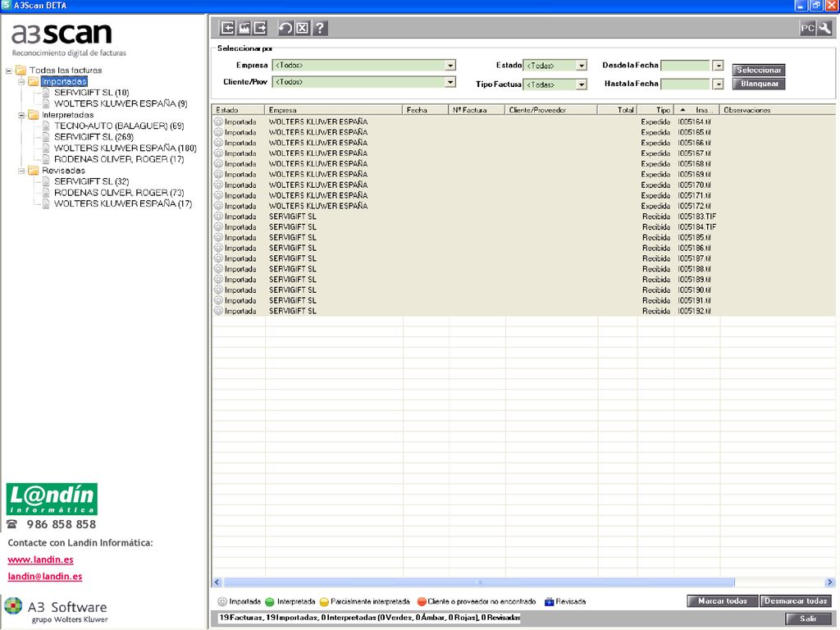This screenshot has height=630, width=840.
Task: Open the Cliente/Prov dropdown
Action: coord(450,82)
